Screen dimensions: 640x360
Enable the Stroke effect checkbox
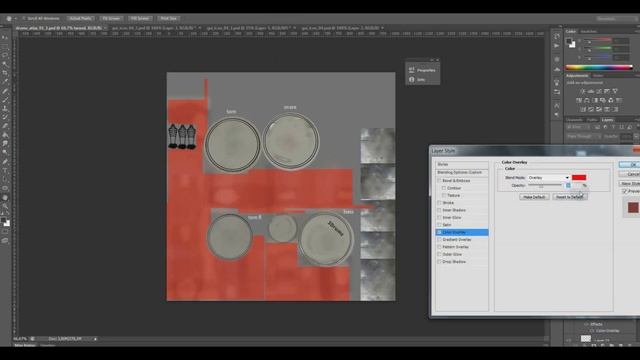[439, 203]
